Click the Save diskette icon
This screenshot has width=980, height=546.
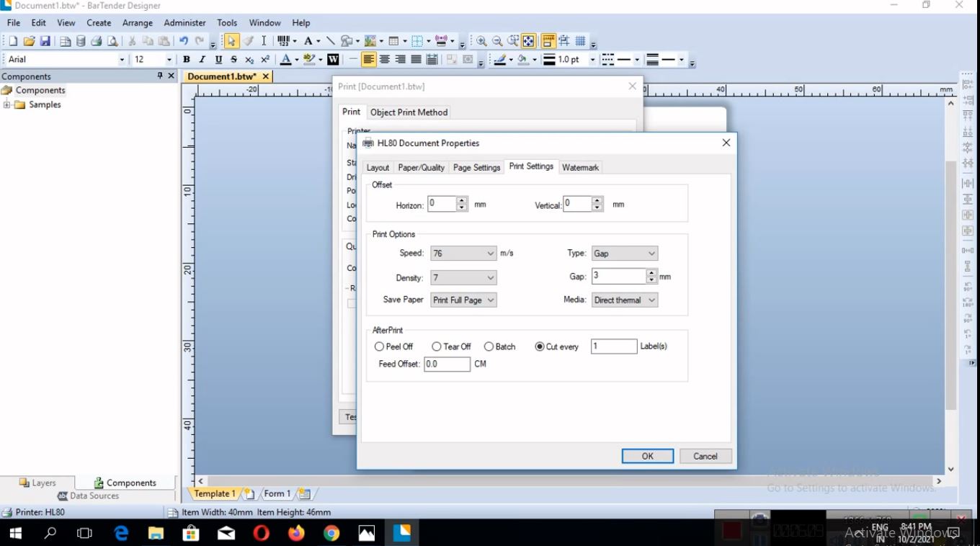(45, 41)
